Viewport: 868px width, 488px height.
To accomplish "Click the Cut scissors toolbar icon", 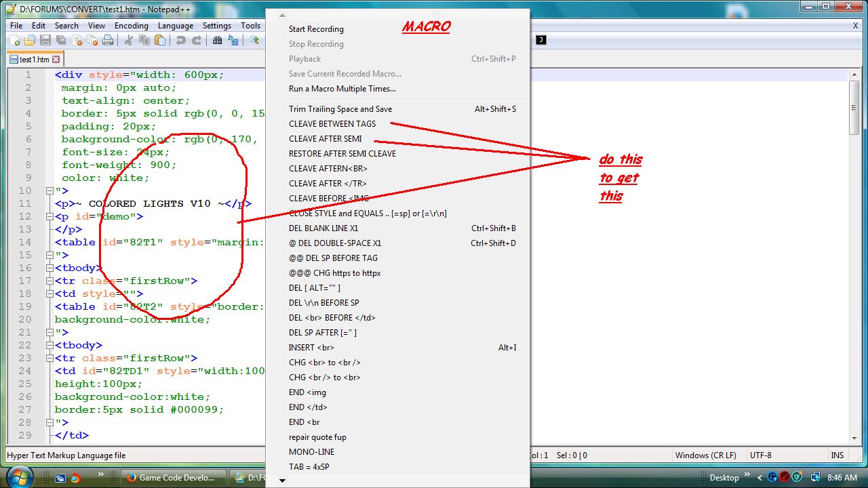I will (x=129, y=41).
